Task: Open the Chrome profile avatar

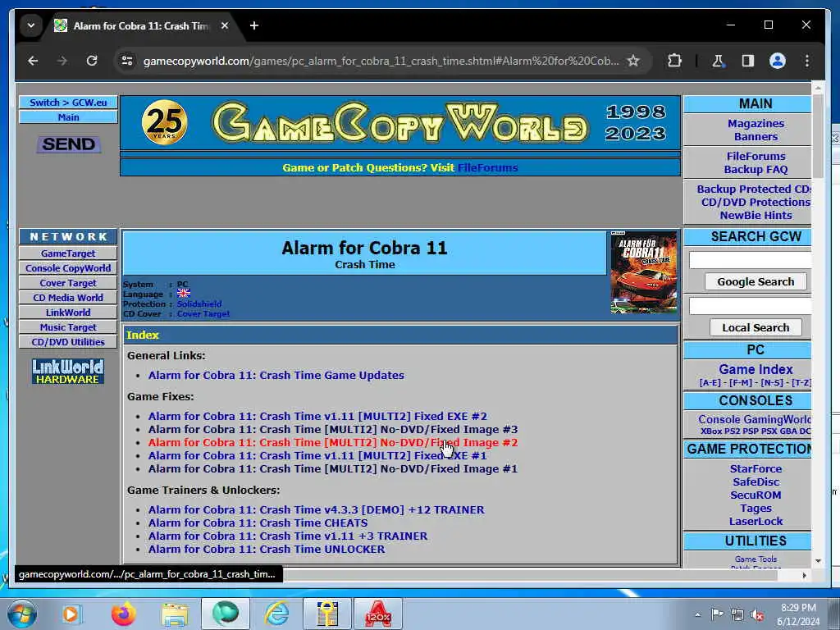Action: (x=778, y=61)
